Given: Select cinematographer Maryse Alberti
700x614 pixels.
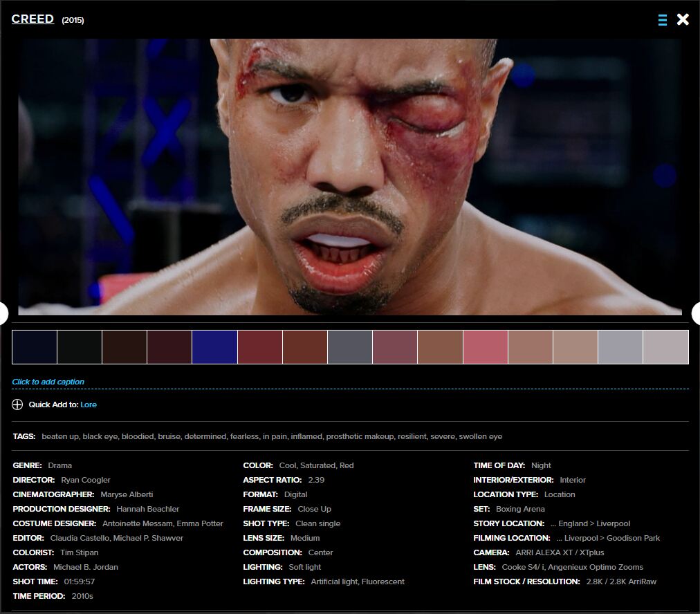Looking at the screenshot, I should pos(127,494).
